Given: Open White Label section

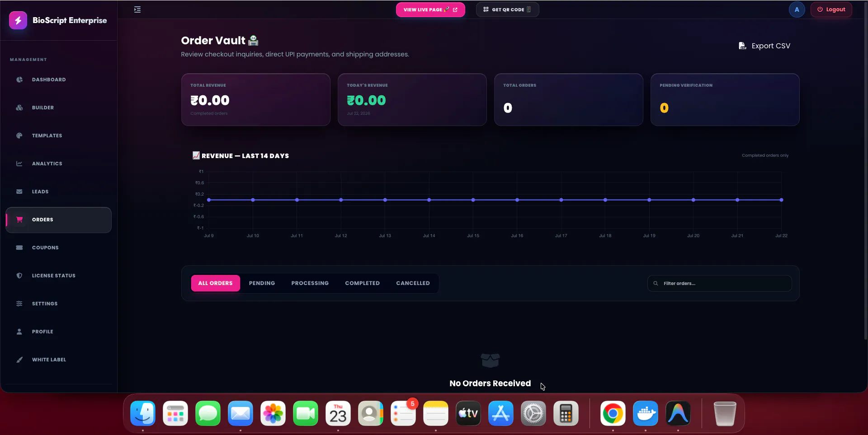Looking at the screenshot, I should pos(58,360).
